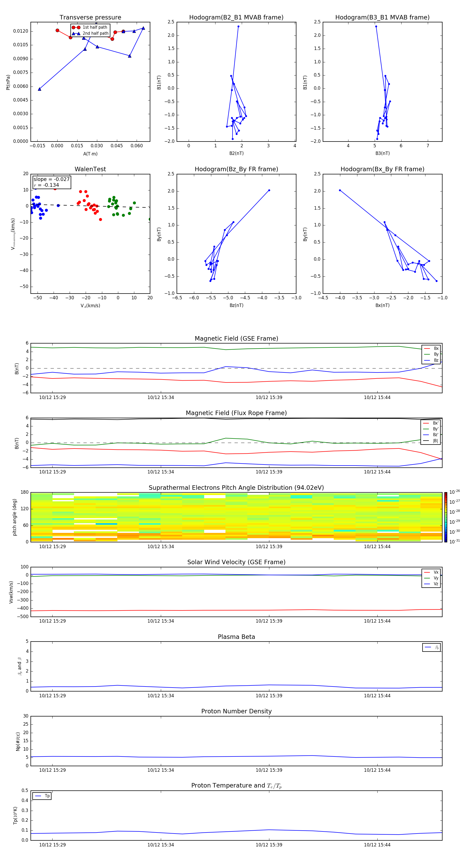Image resolution: width=473 pixels, height=868 pixels.
Task: Click the Vz legend entry in velocity plot
Action: (431, 584)
